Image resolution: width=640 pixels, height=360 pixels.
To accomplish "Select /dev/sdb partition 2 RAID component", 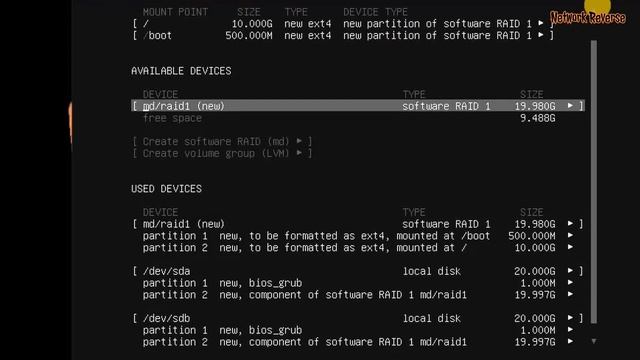I will 358,342.
